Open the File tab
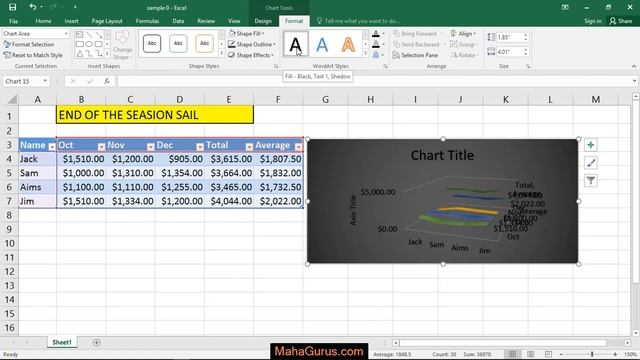 [x=13, y=21]
